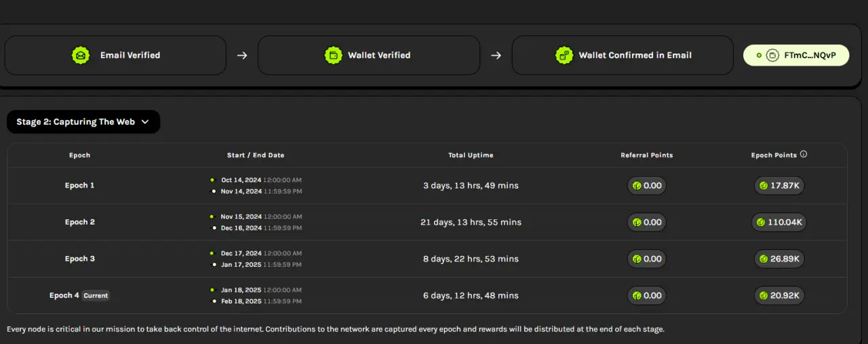Click Epoch 4 referral points badge 0.00
This screenshot has width=868, height=344.
(647, 295)
